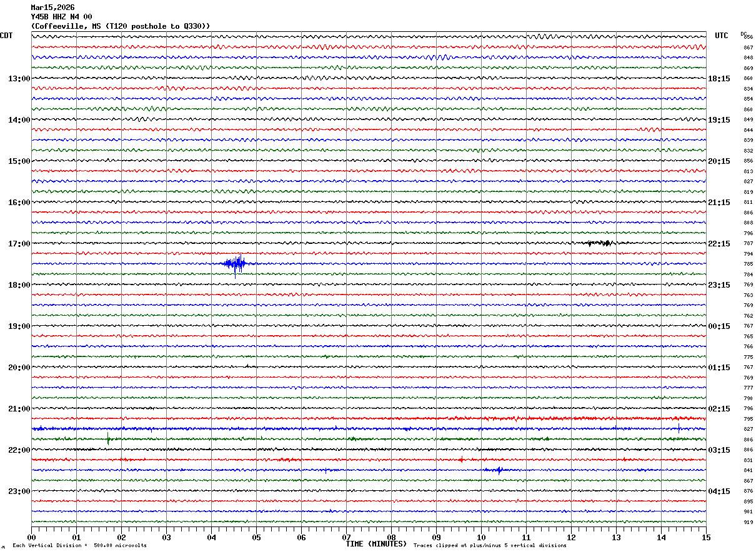Click the blue spike near minute 14.4
The width and height of the screenshot is (756, 554).
(679, 428)
